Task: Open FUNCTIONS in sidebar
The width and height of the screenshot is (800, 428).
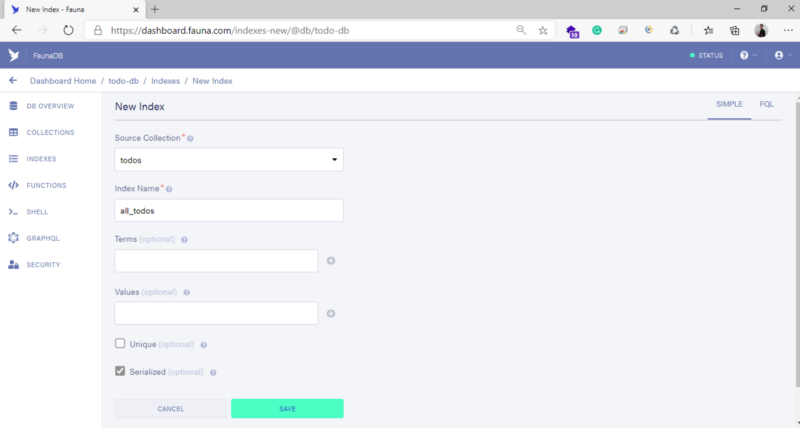Action: pyautogui.click(x=46, y=186)
